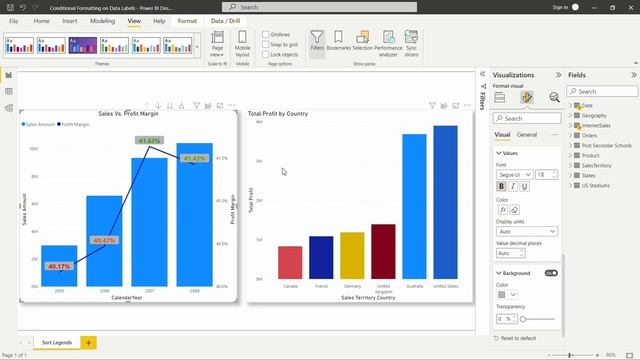Turn off the Background toggle
This screenshot has height=360, width=640.
coord(551,273)
